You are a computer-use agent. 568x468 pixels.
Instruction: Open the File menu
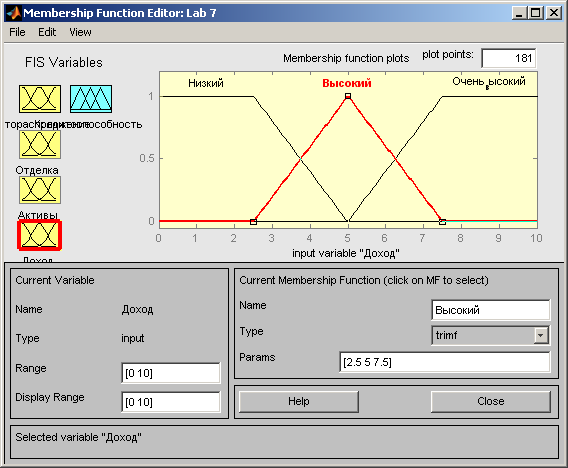pyautogui.click(x=17, y=32)
